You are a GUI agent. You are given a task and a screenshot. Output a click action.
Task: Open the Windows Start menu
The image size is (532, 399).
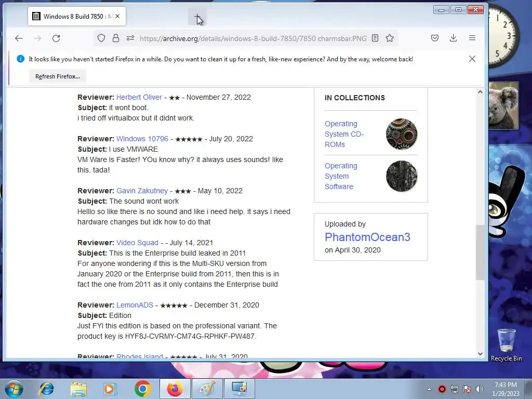tap(14, 389)
